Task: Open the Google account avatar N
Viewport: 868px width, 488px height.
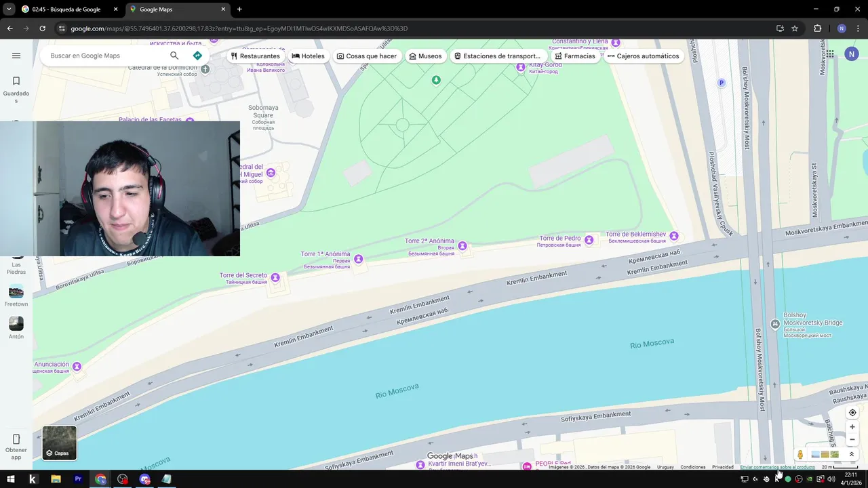Action: [852, 54]
